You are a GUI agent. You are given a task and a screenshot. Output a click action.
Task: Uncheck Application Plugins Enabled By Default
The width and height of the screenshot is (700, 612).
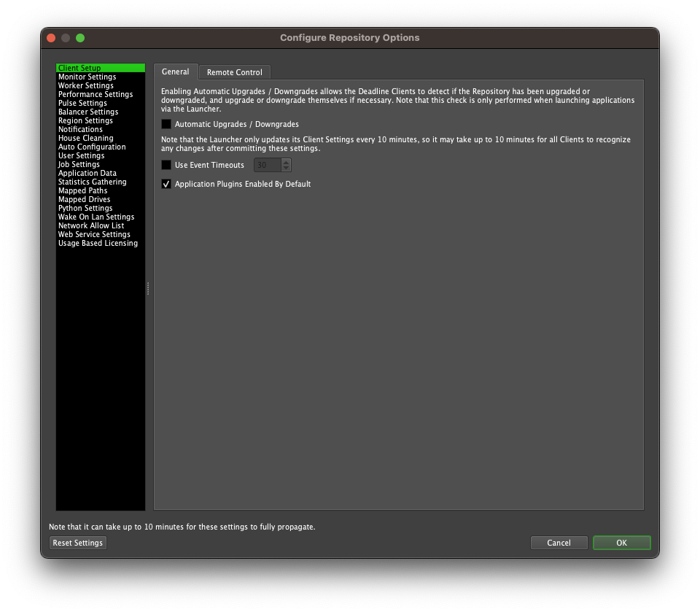point(166,184)
